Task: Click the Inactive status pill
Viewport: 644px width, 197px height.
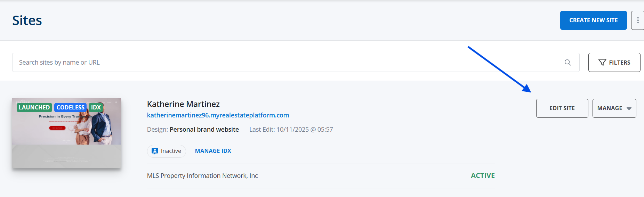Action: (167, 151)
